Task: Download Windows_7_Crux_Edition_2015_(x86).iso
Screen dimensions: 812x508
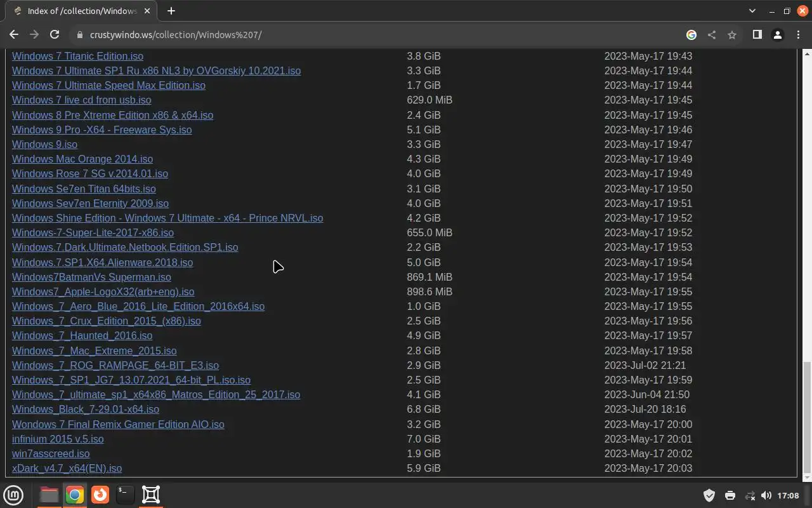Action: (107, 321)
